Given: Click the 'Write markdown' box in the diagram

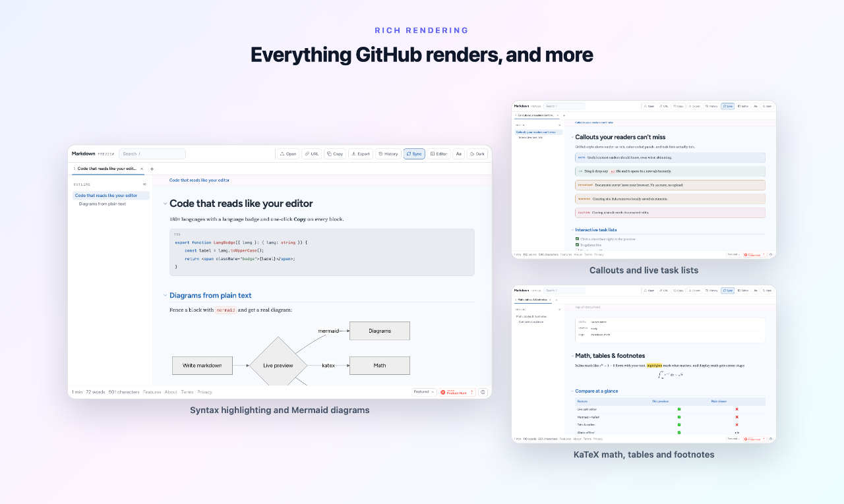Looking at the screenshot, I should pos(202,366).
